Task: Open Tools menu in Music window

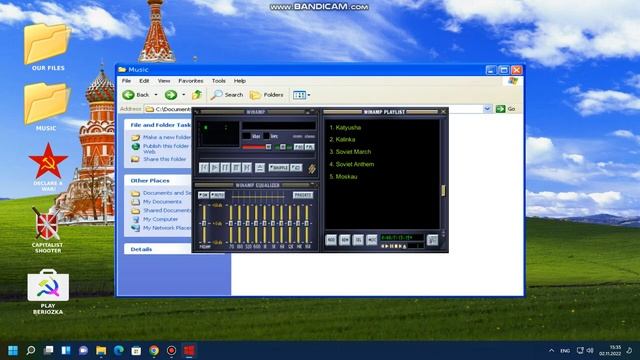Action: click(219, 81)
